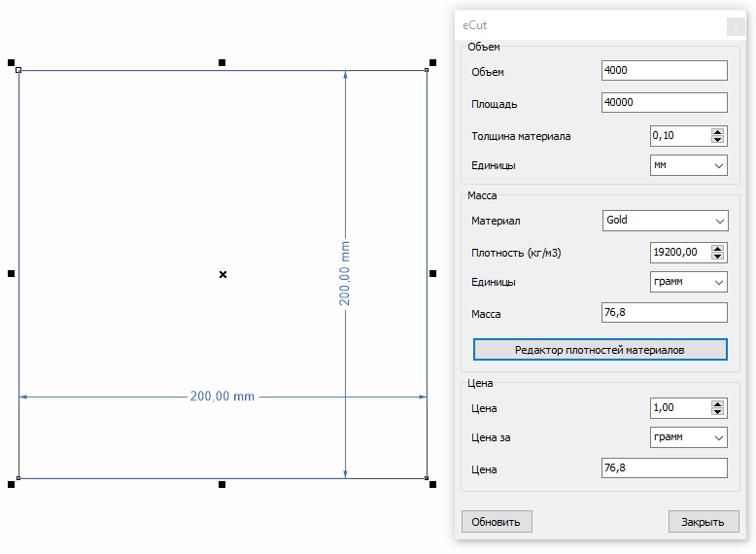The width and height of the screenshot is (756, 554).
Task: Close the eCut dialog with X
Action: point(736,26)
